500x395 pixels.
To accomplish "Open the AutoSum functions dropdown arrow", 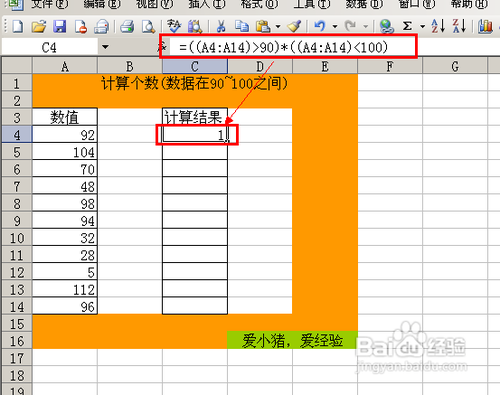I will coord(422,26).
